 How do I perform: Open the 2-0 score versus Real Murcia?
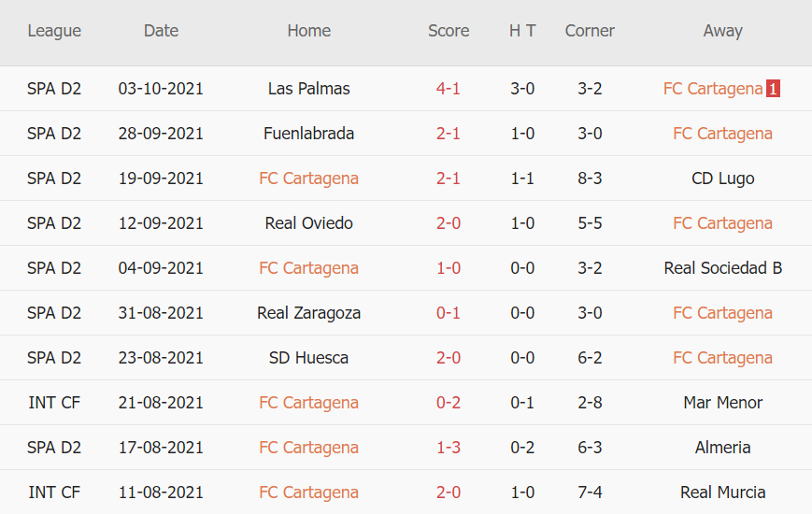pos(449,493)
